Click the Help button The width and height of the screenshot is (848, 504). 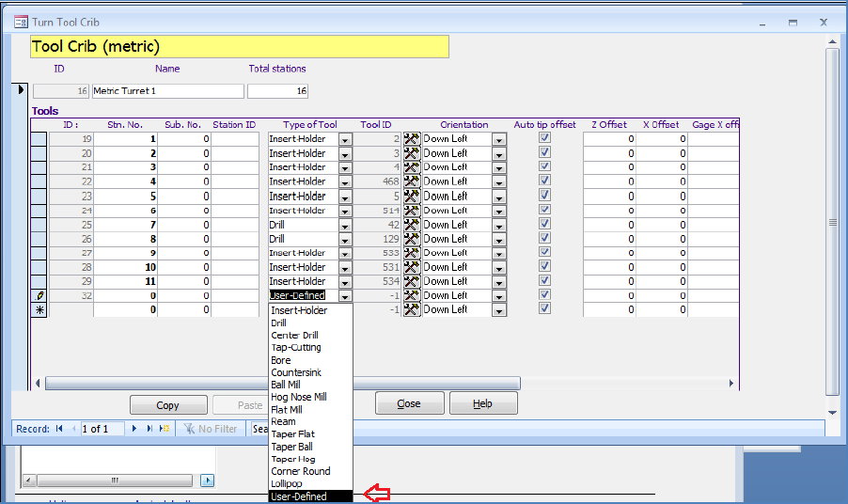(483, 404)
